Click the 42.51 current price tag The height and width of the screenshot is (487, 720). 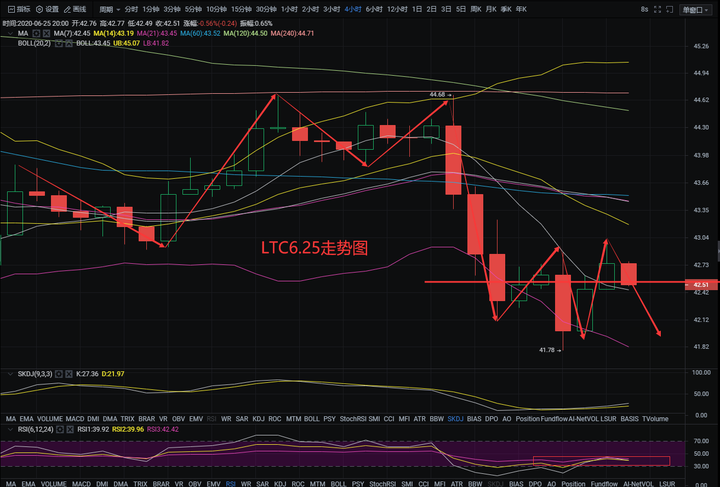[702, 285]
